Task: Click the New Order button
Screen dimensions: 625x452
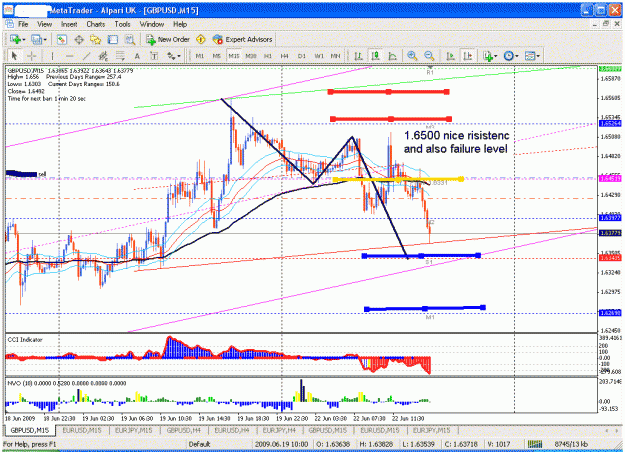Action: point(168,39)
